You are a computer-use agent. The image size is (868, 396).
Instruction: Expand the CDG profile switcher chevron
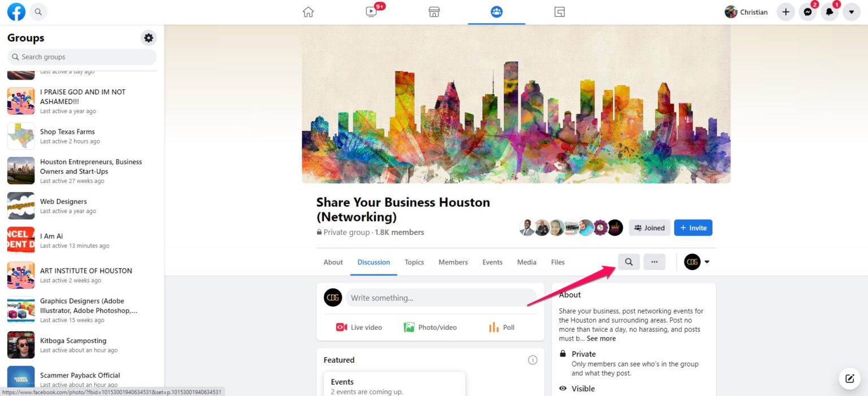706,262
